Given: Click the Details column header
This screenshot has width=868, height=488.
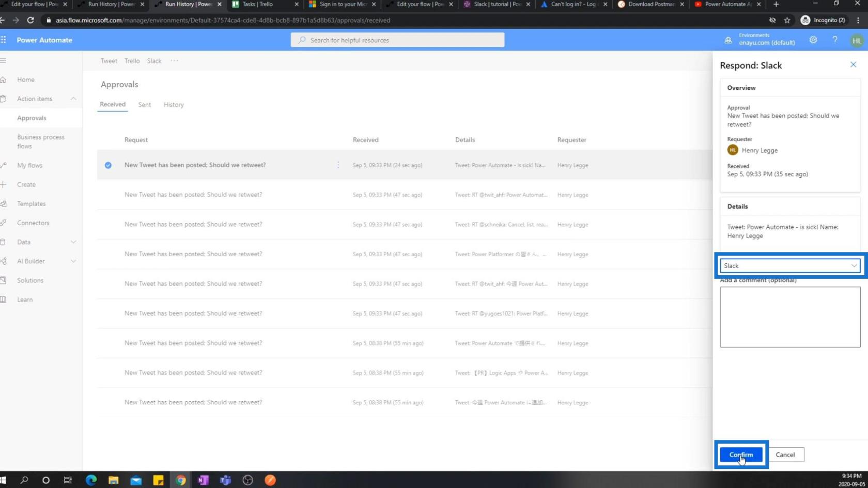Looking at the screenshot, I should 464,139.
